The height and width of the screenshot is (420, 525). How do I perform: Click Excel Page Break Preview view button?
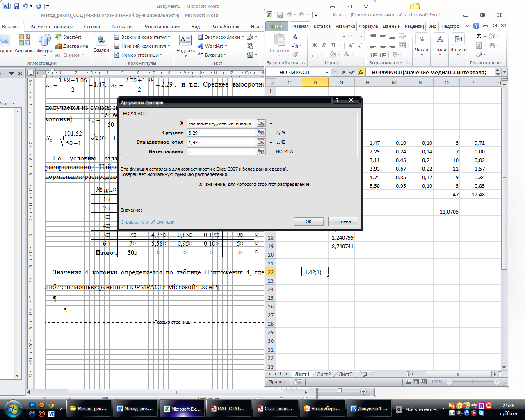[x=424, y=382]
